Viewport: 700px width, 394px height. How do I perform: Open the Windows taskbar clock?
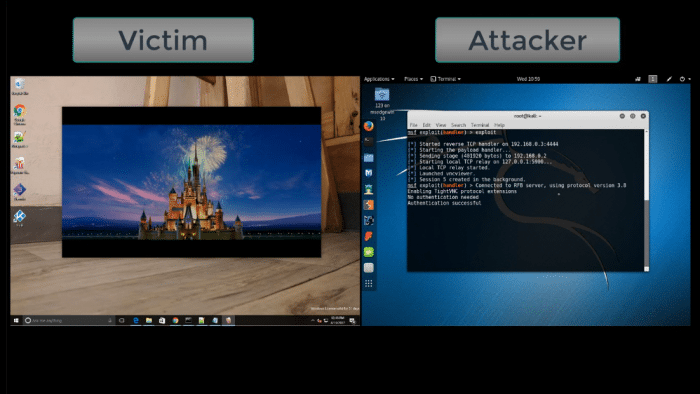point(338,320)
